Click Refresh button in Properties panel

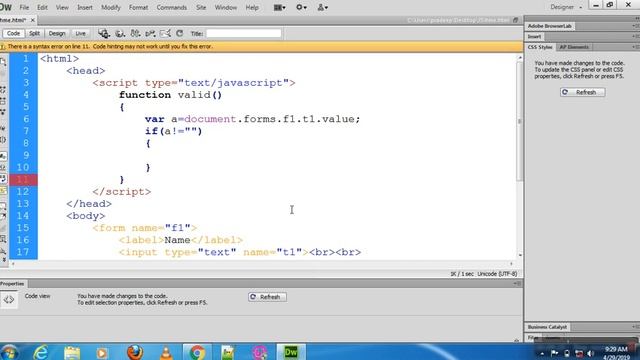pos(267,297)
